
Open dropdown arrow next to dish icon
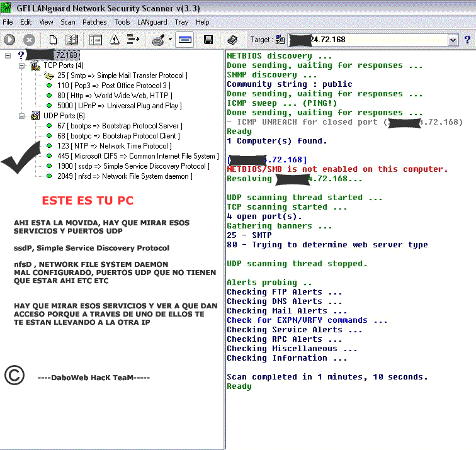(x=170, y=40)
